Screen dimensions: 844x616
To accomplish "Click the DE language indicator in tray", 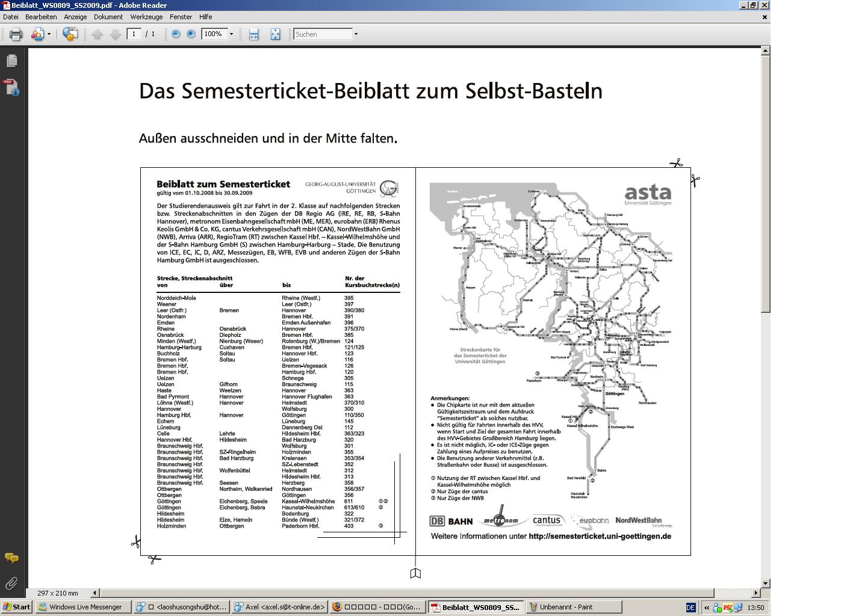I will click(690, 607).
